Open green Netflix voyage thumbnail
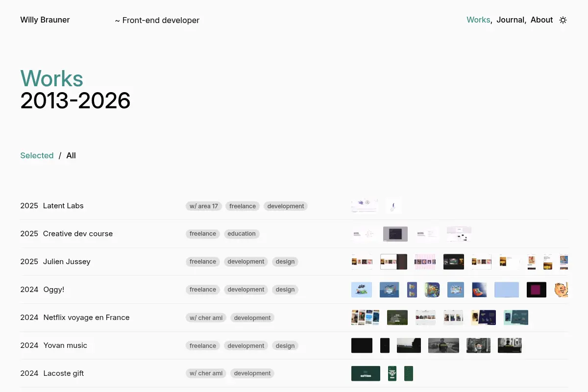The height and width of the screenshot is (392, 588). tap(397, 318)
